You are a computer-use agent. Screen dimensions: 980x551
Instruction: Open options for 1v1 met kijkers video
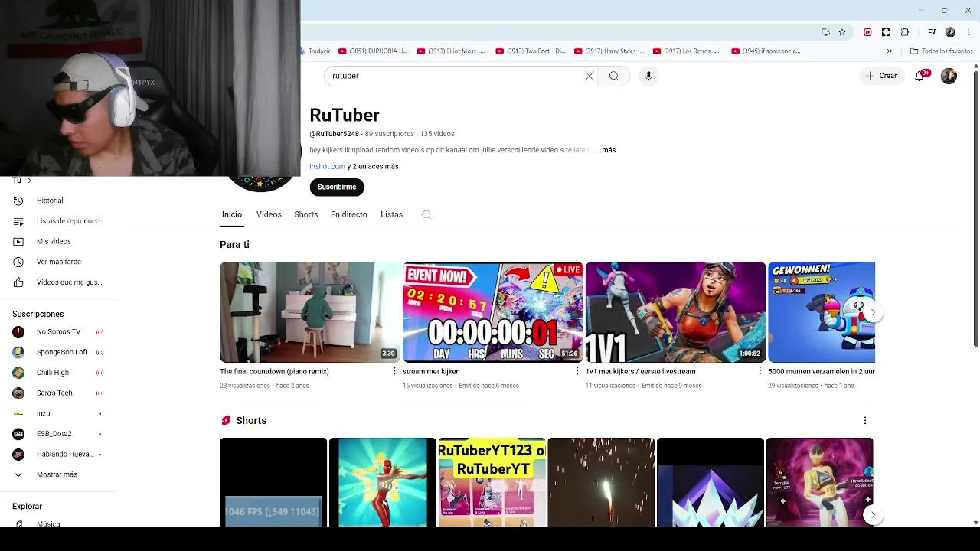coord(759,371)
